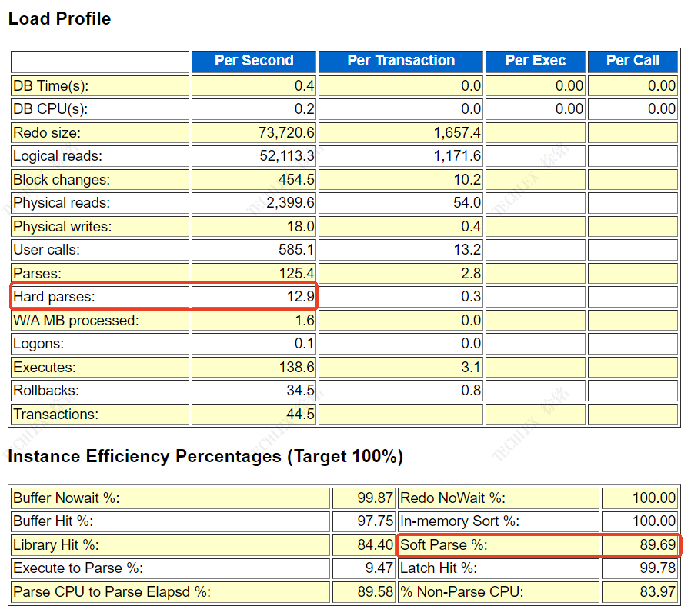
Task: Select the Per Exec column header
Action: coord(536,61)
